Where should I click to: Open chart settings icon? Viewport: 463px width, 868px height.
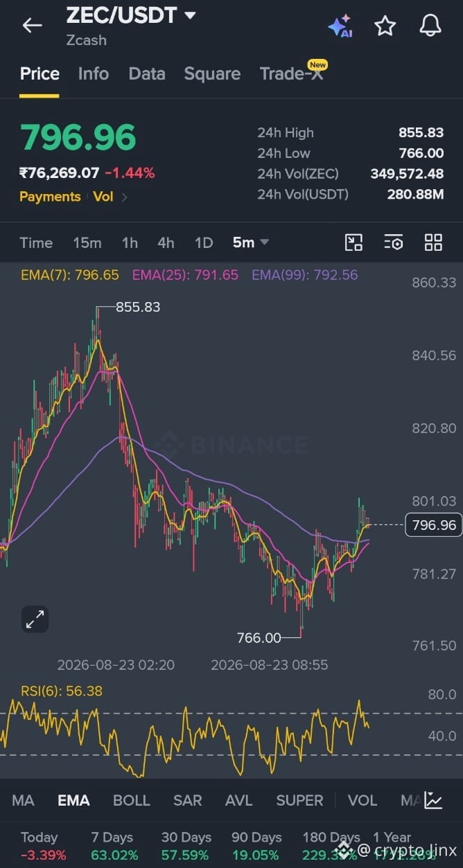(393, 242)
